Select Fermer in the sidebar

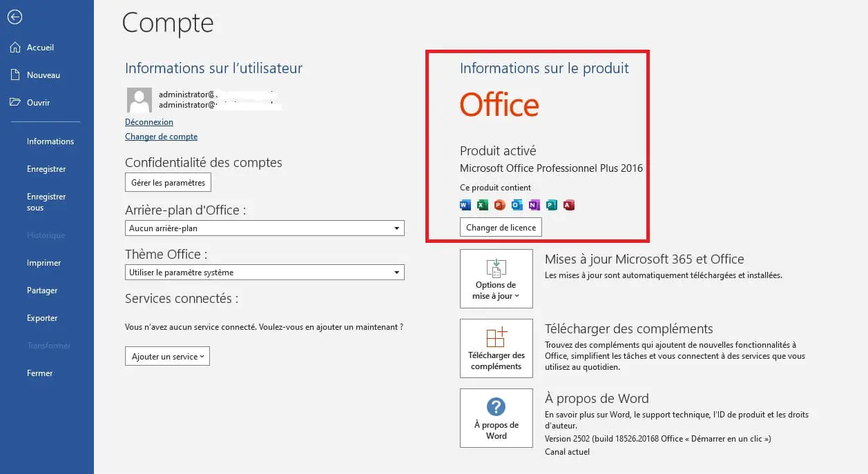pyautogui.click(x=40, y=373)
